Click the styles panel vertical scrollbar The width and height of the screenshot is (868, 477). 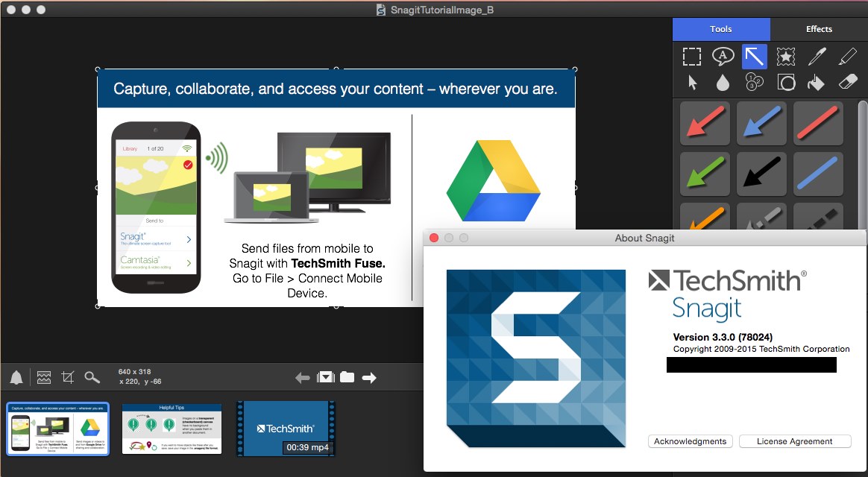(863, 165)
